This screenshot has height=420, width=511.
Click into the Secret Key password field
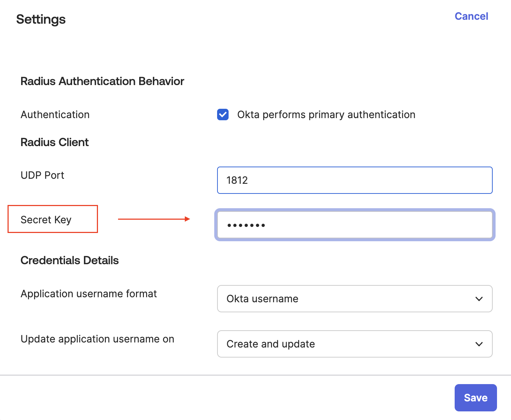click(354, 225)
